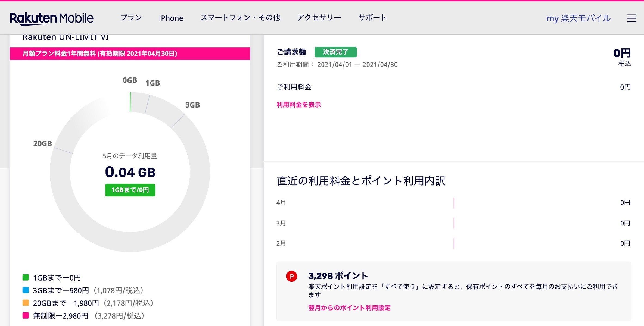
Task: Click the orange 20GB legend square
Action: click(26, 303)
